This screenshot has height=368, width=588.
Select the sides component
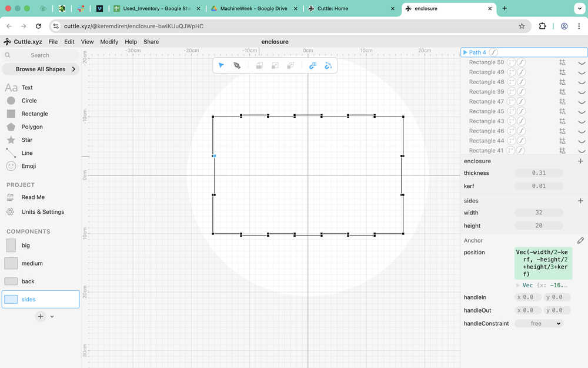[x=41, y=299]
